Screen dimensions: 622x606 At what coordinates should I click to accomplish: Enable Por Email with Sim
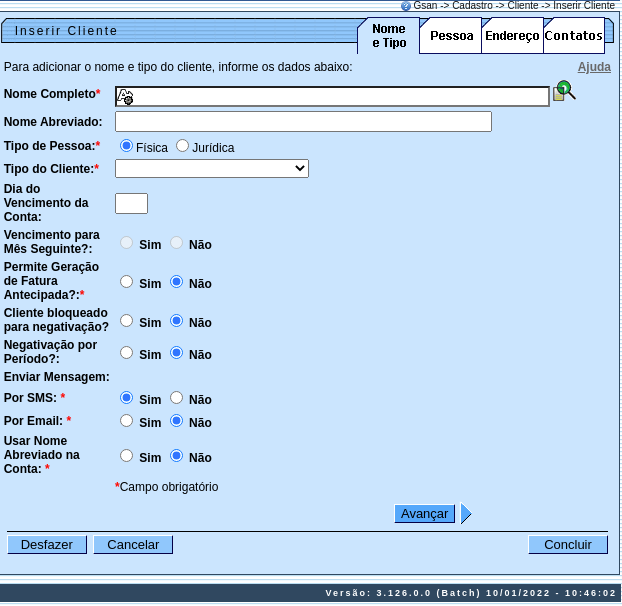[x=127, y=421]
